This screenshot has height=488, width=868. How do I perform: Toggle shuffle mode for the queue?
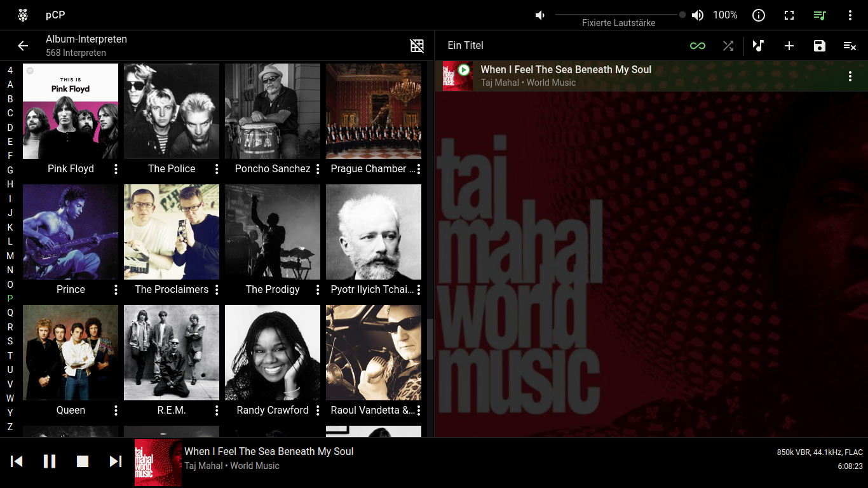click(728, 46)
